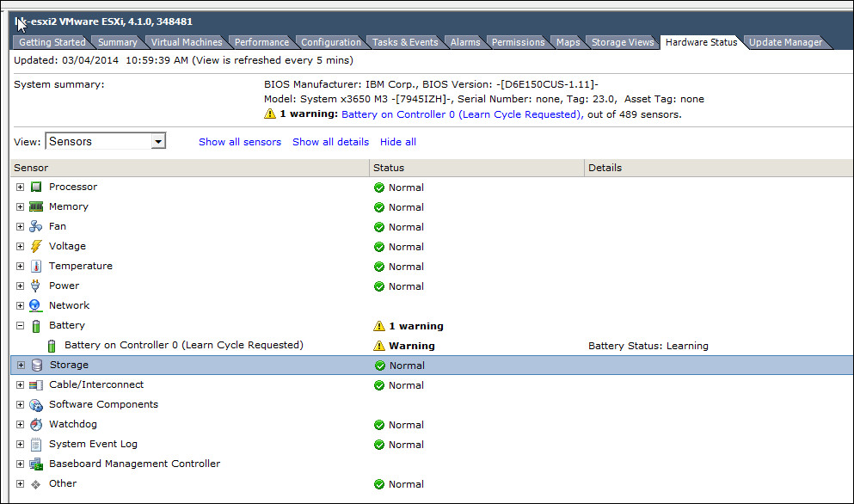Expand the Power sensor group
The width and height of the screenshot is (854, 504).
coord(20,286)
